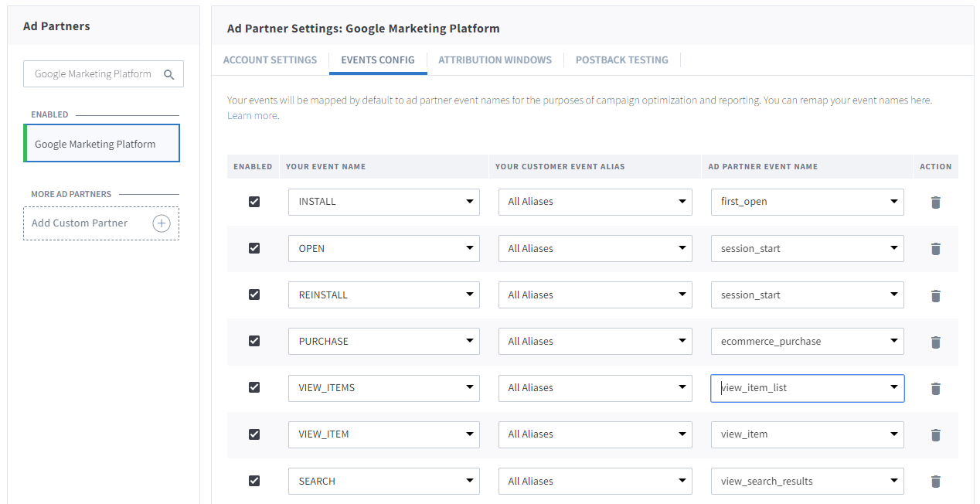This screenshot has width=980, height=504.
Task: Click the search magnifier icon in Ad Partners
Action: (x=168, y=74)
